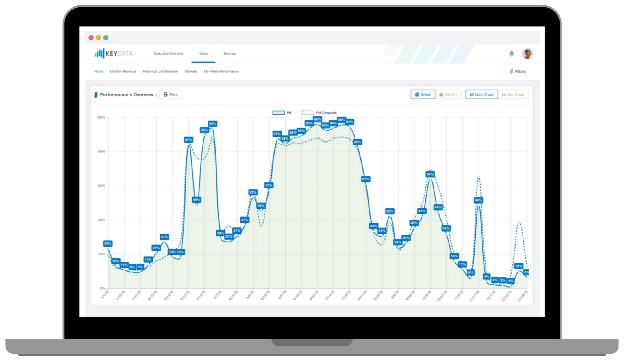Viewport: 624px width, 364px height.
Task: Toggle the PM legend swatch
Action: click(x=278, y=113)
